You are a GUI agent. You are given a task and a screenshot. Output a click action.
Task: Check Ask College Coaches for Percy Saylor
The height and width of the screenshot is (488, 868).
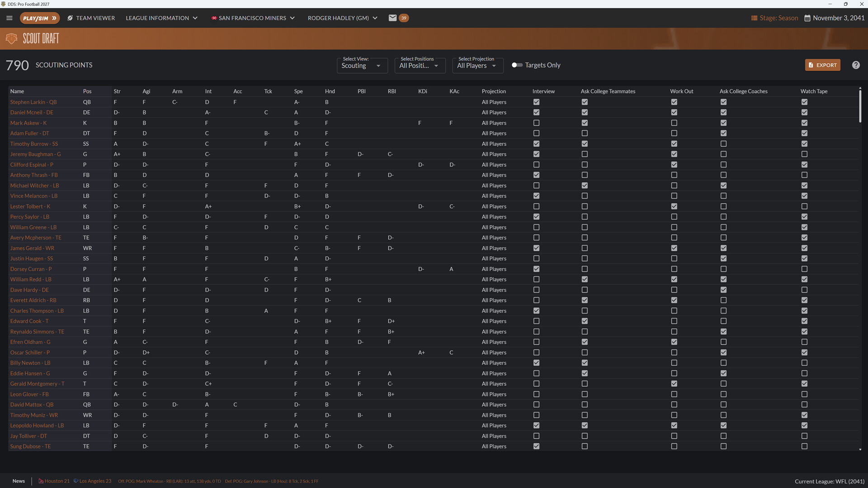pyautogui.click(x=723, y=217)
